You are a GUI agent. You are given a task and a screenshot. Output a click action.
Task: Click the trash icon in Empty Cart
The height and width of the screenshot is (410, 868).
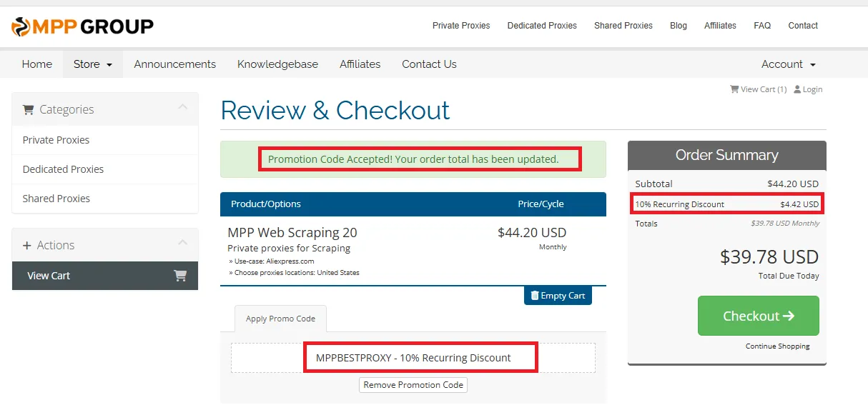[535, 295]
